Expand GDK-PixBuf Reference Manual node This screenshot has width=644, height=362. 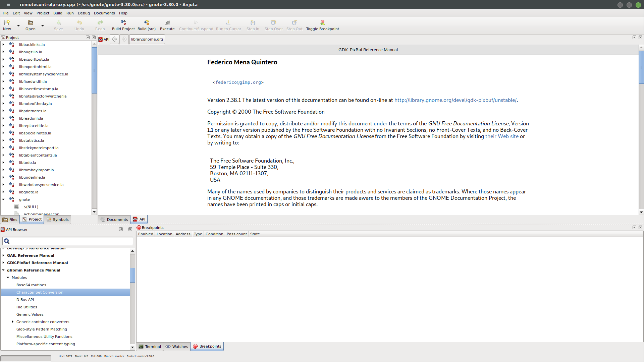pyautogui.click(x=3, y=263)
